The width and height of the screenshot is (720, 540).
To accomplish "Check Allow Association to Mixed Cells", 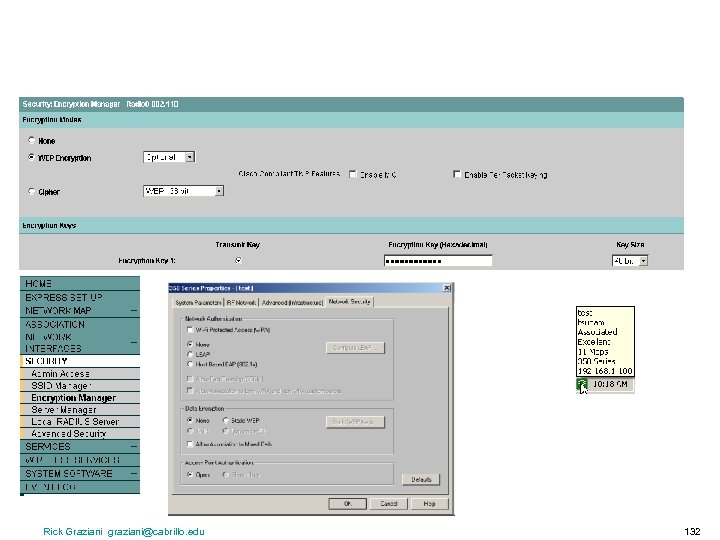I will coord(190,444).
